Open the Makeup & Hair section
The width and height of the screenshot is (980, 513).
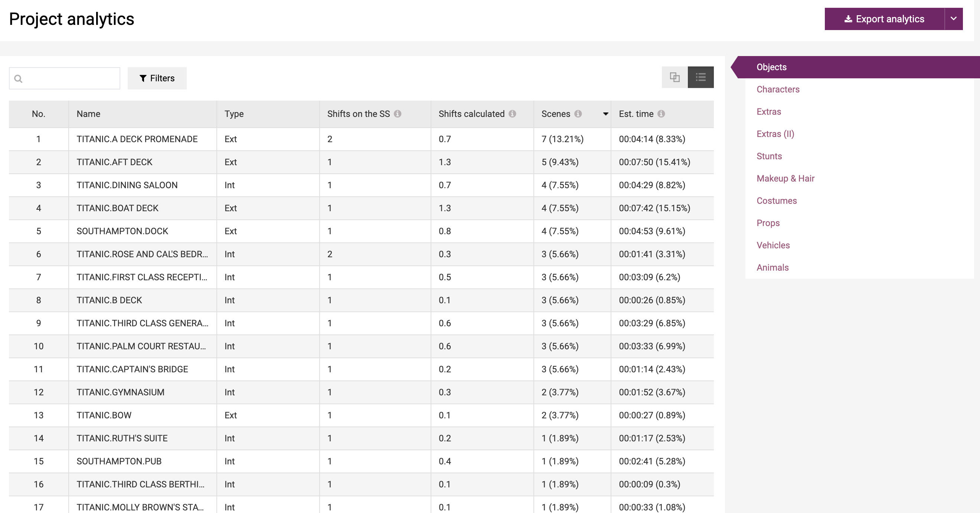click(785, 179)
